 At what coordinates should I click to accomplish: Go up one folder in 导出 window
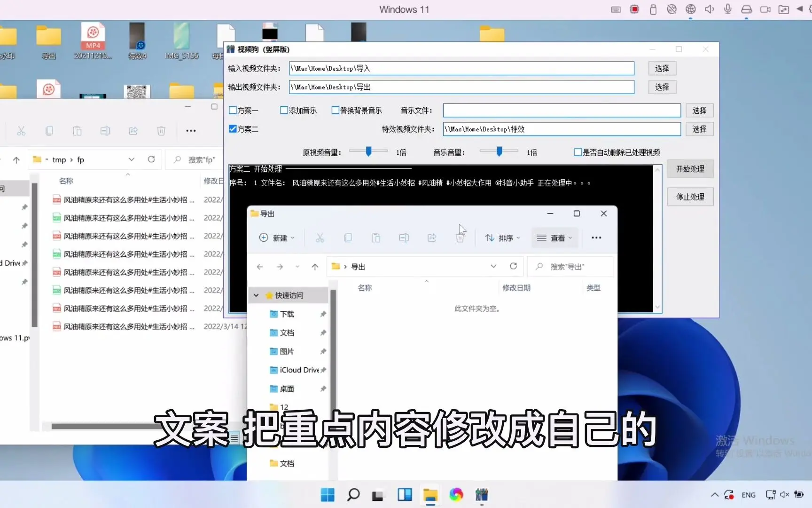[x=315, y=267]
